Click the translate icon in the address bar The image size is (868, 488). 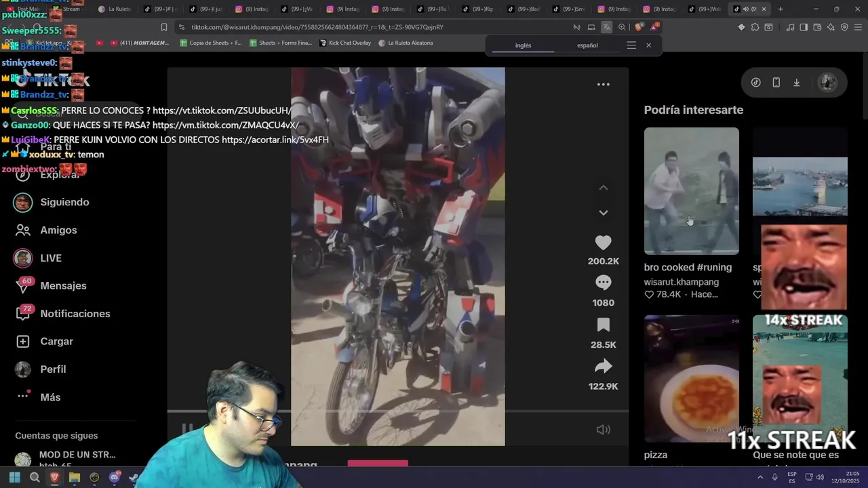[x=606, y=27]
